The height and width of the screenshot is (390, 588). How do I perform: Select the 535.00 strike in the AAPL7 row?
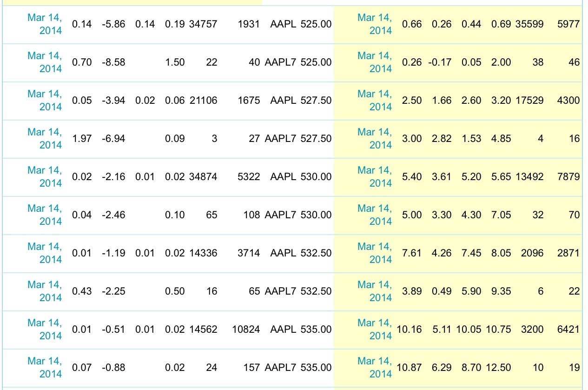click(x=316, y=368)
